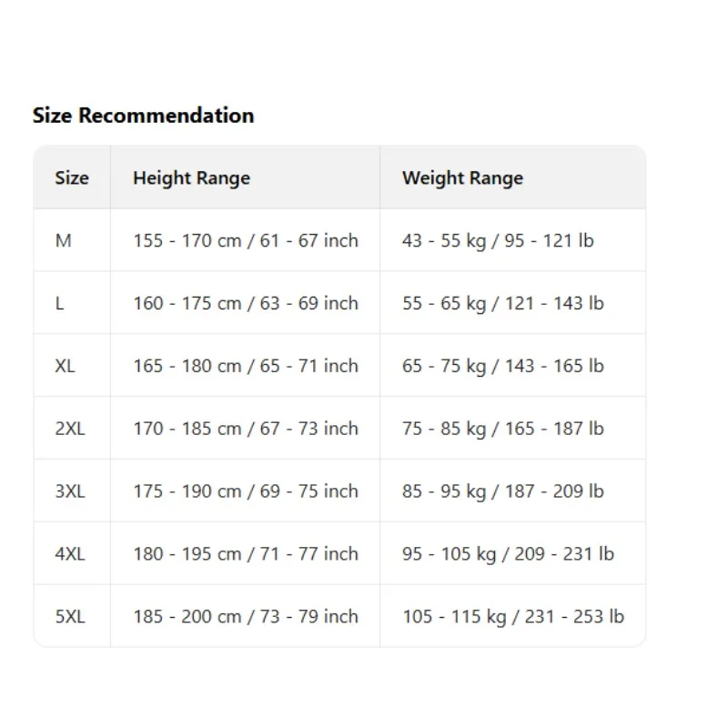Click the 105 - 115 kg weight cell
Image resolution: width=728 pixels, height=728 pixels.
pos(513,616)
